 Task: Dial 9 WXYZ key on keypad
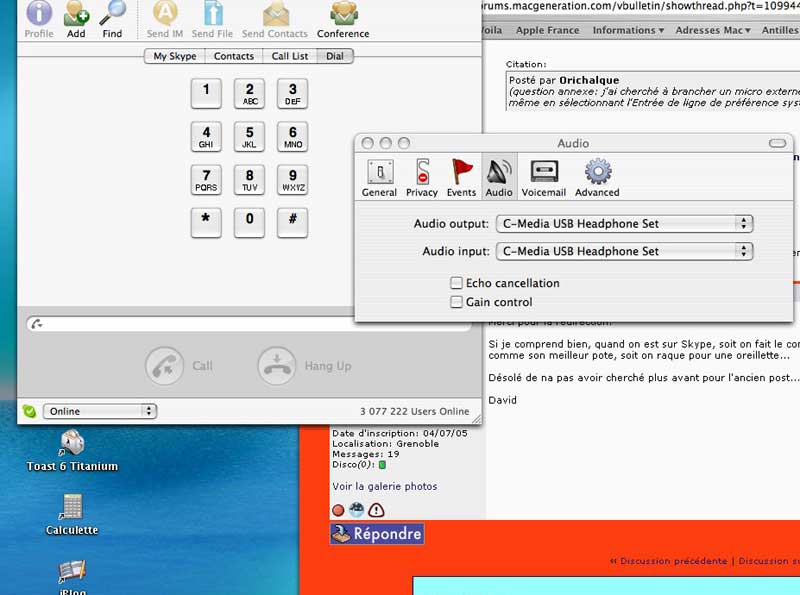(x=292, y=180)
